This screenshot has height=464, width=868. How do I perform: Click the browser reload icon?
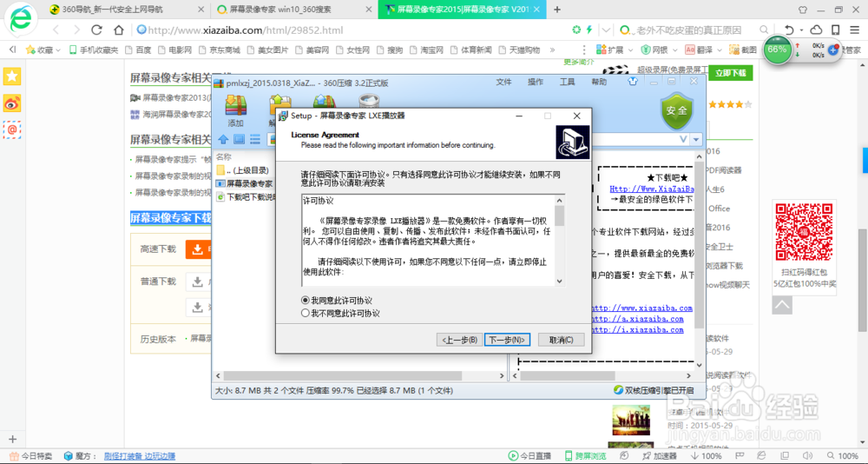coord(97,30)
